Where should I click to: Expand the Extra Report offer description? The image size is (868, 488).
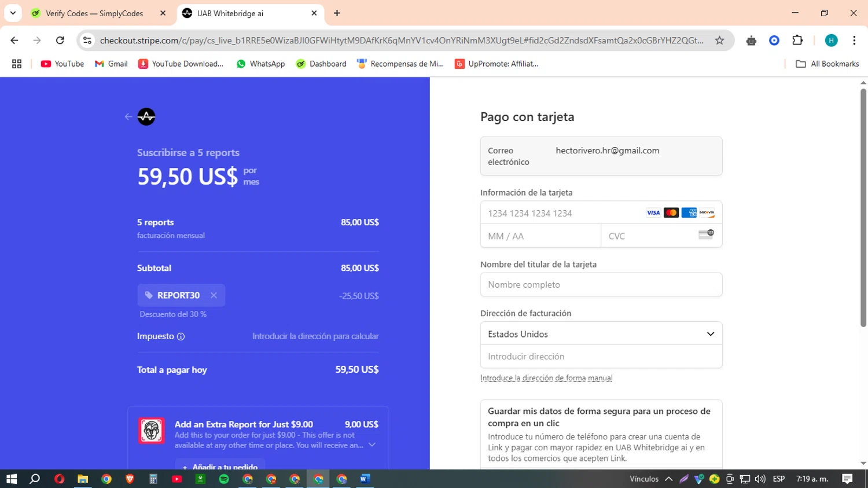[x=372, y=445]
